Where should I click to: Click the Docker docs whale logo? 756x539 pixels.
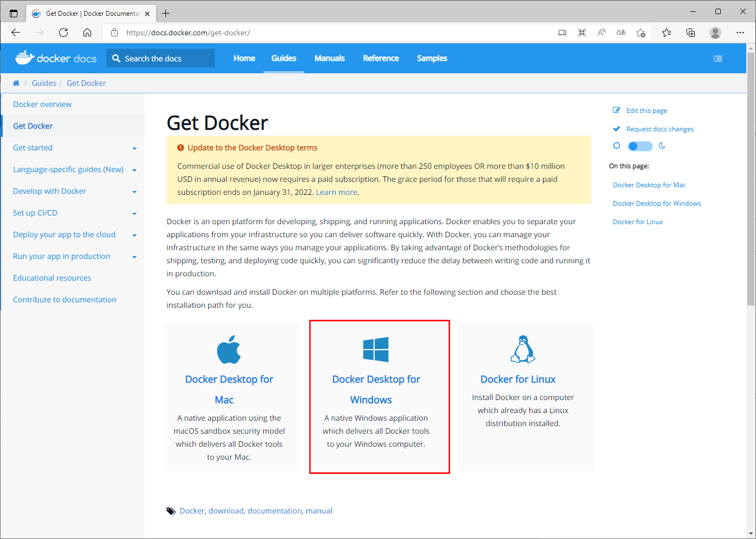[56, 58]
